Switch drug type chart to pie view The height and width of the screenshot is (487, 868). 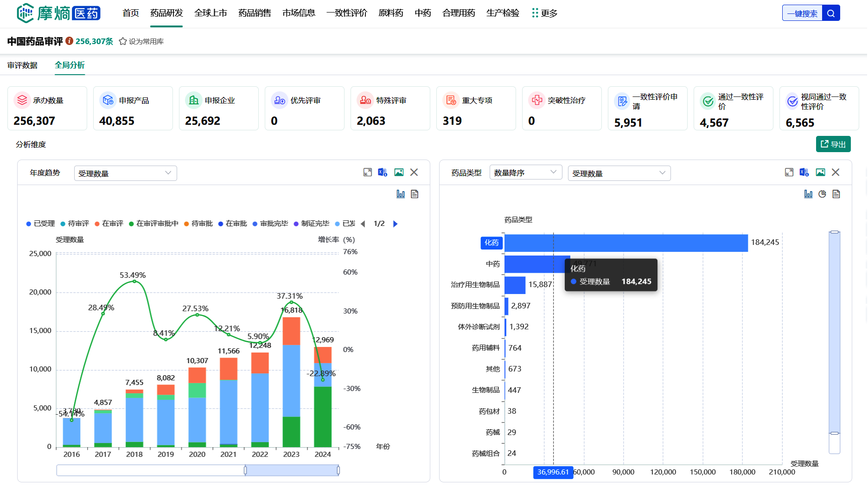tap(822, 194)
